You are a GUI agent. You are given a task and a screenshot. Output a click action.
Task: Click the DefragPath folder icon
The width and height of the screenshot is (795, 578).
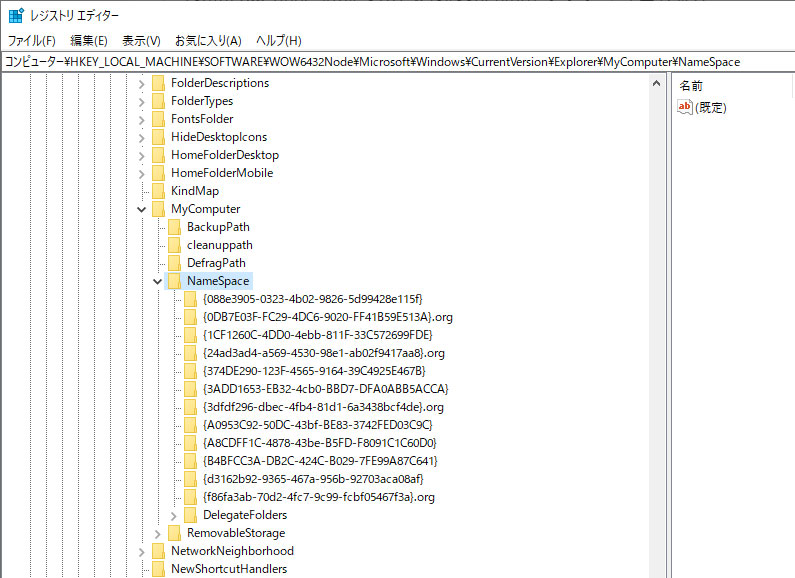(x=174, y=263)
